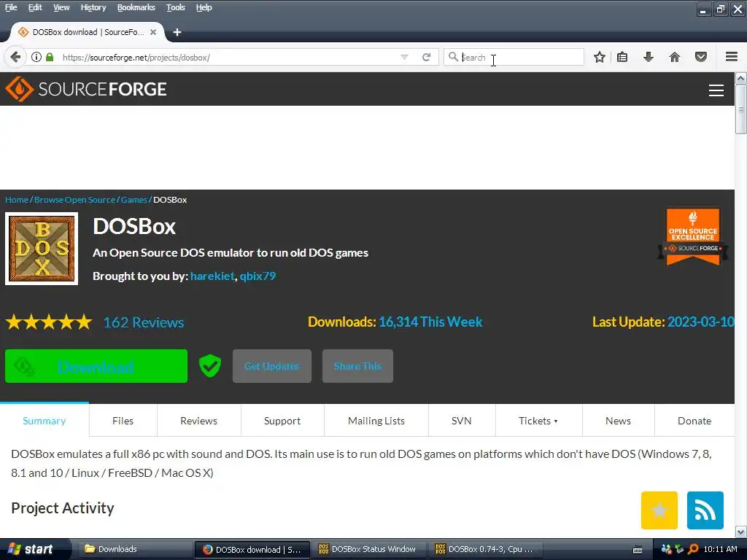The height and width of the screenshot is (560, 747).
Task: Click the Get Updates button
Action: click(x=271, y=366)
